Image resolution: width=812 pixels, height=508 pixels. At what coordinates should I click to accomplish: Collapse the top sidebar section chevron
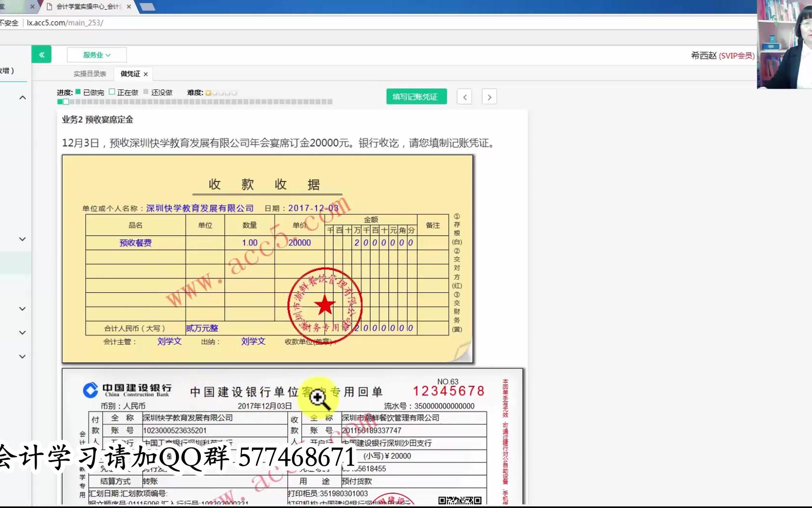[x=22, y=98]
